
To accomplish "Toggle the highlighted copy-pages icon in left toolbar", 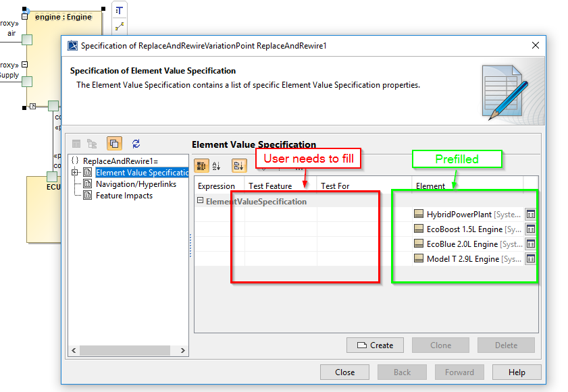I will [x=114, y=144].
